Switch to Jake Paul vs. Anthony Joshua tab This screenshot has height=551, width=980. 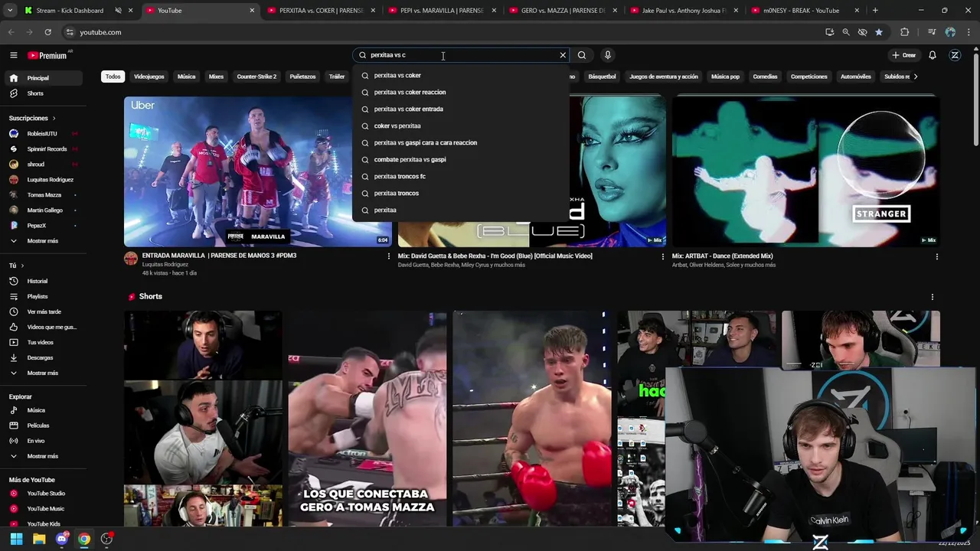pyautogui.click(x=684, y=11)
